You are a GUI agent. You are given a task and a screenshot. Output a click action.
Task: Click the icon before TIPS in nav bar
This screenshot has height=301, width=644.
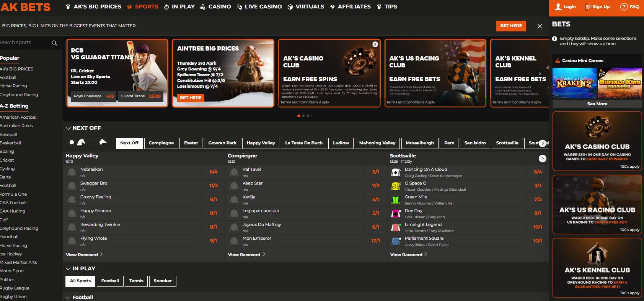coord(379,7)
